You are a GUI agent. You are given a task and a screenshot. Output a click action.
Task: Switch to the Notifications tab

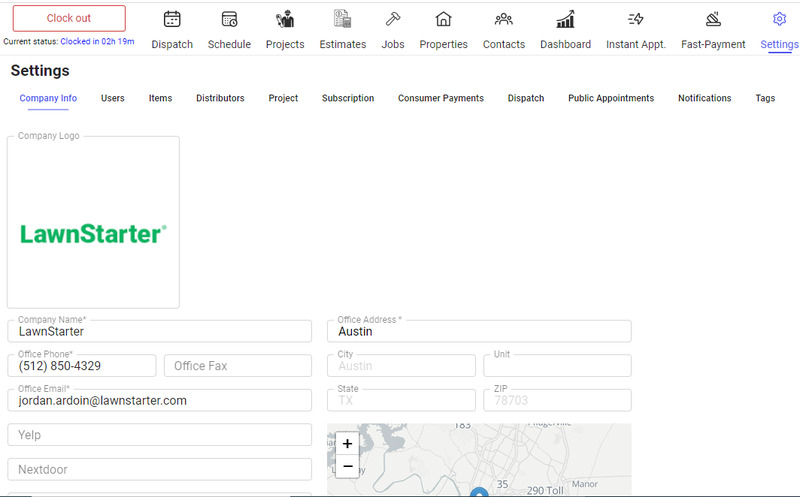coord(705,98)
